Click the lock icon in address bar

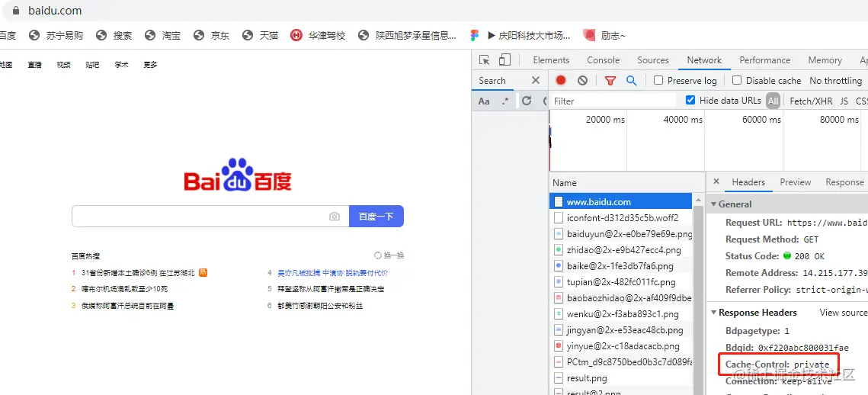click(15, 10)
